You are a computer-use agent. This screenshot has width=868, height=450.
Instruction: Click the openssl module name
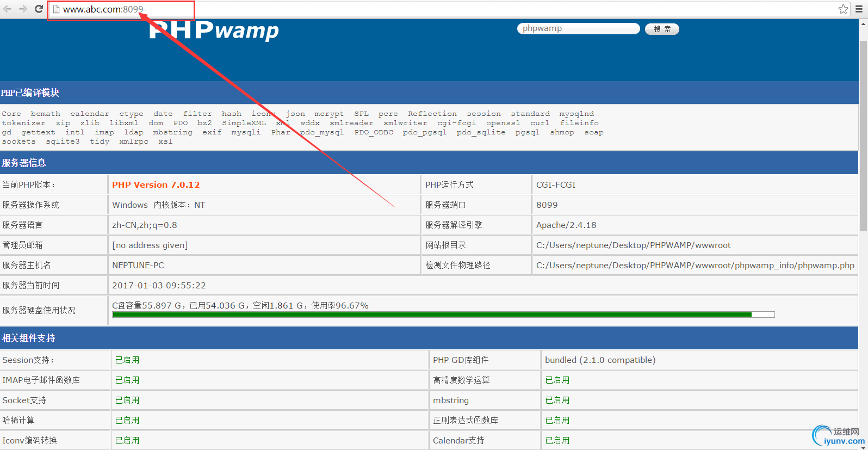coord(503,123)
